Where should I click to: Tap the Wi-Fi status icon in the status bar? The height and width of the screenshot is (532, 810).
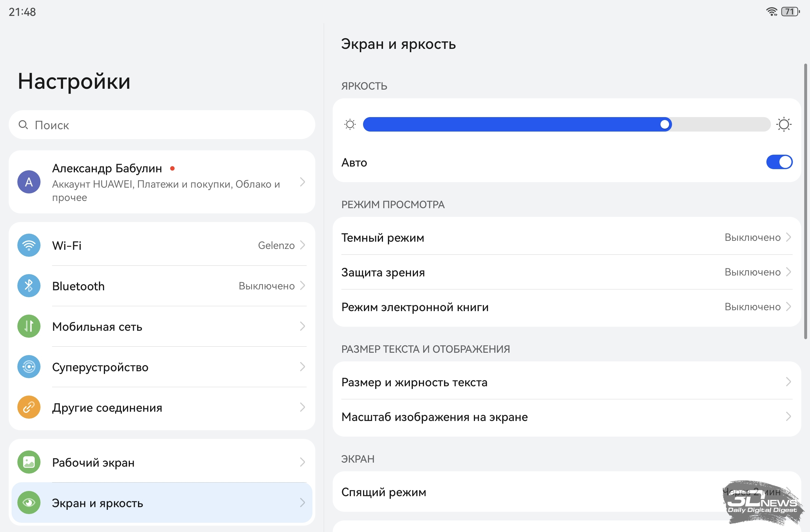tap(771, 12)
